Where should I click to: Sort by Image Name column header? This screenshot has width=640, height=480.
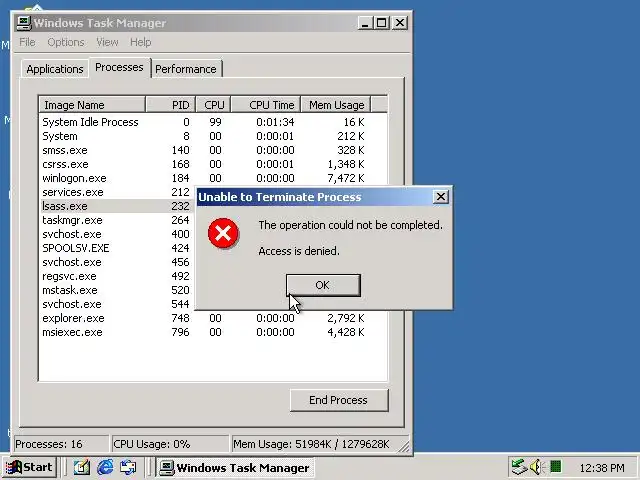pyautogui.click(x=92, y=105)
